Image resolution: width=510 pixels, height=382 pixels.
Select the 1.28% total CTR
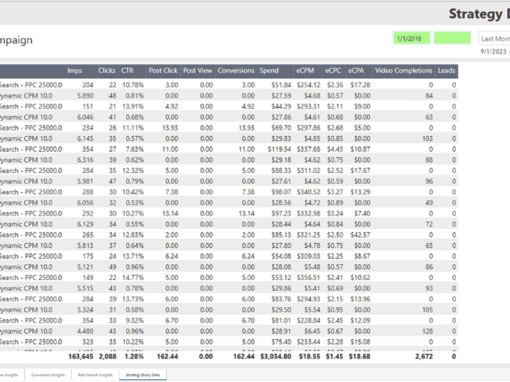tap(135, 356)
